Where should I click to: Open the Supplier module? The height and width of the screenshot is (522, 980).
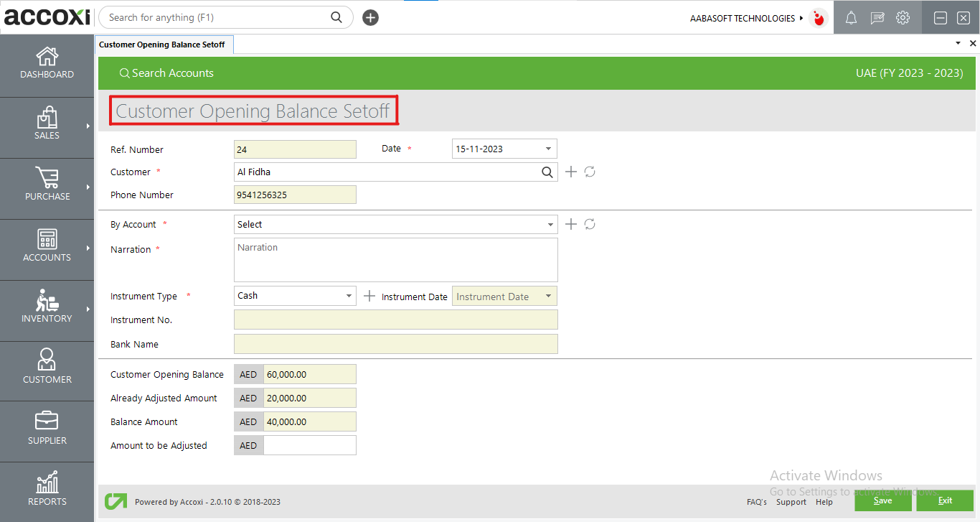[x=47, y=429]
